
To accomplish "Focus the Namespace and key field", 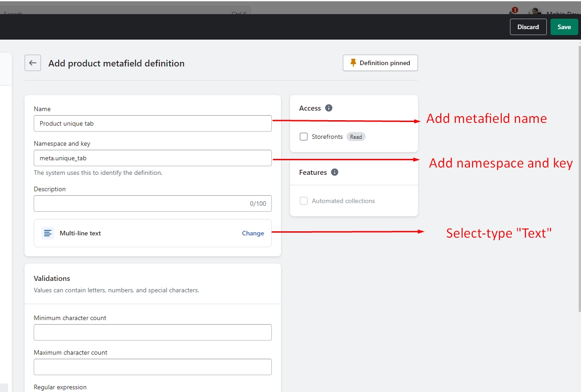I will coord(153,158).
